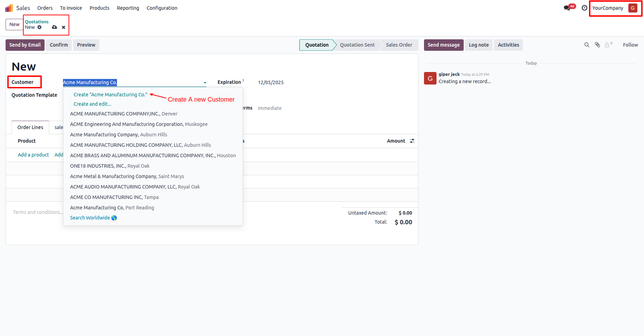Expand the Customer field dropdown arrow
This screenshot has width=644, height=336.
pyautogui.click(x=205, y=83)
